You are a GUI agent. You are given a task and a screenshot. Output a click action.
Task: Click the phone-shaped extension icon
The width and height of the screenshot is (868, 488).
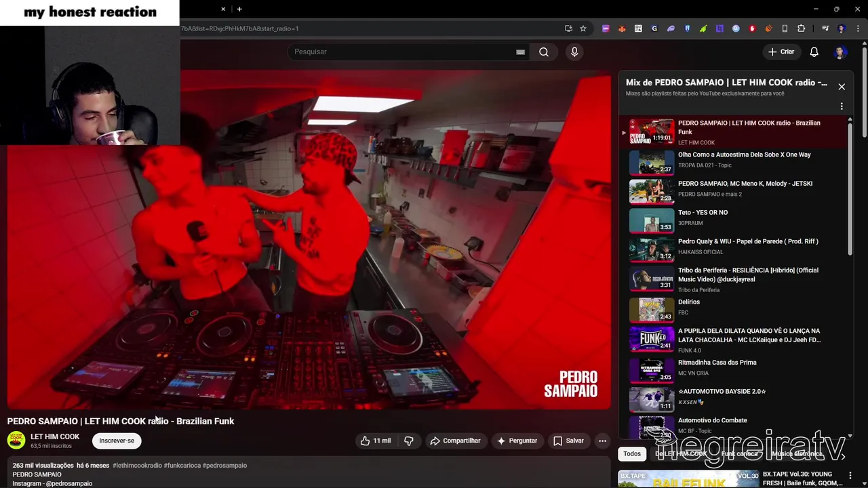point(785,28)
